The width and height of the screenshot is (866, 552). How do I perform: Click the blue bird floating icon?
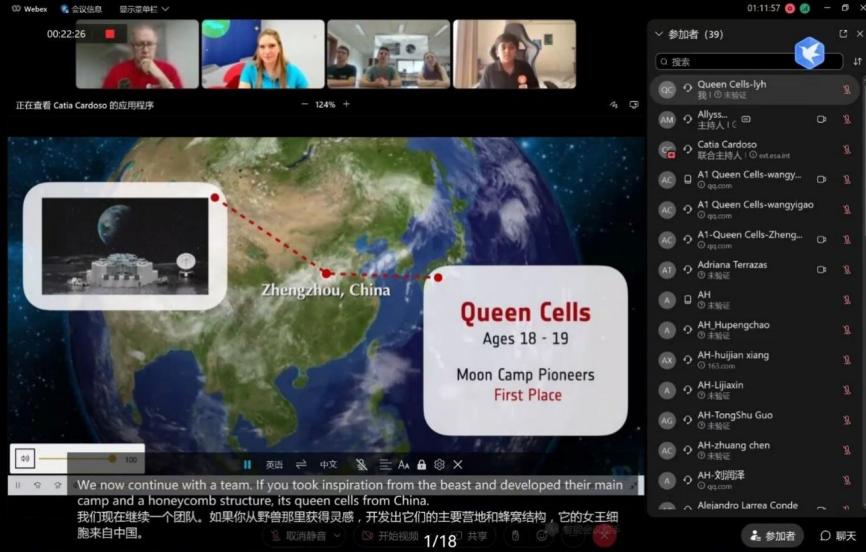pyautogui.click(x=809, y=53)
